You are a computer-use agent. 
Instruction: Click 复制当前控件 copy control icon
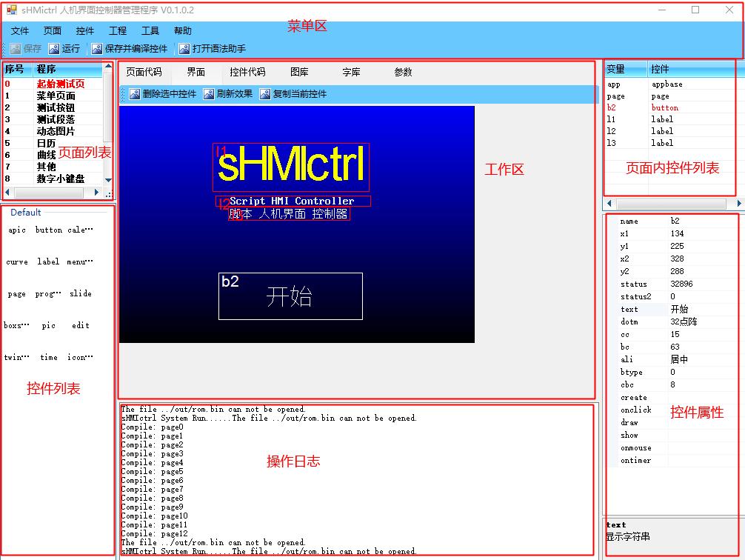coord(264,94)
